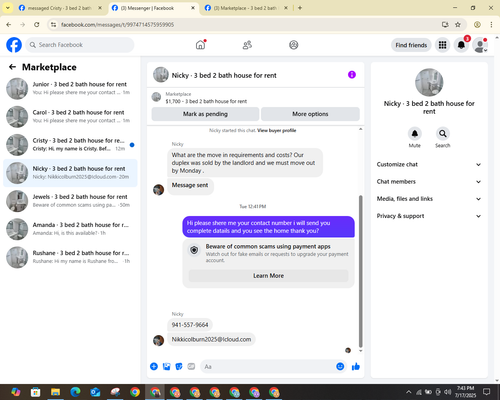Viewport: 500px width, 400px height.
Task: Open Chrome three-dot menu
Action: (491, 25)
